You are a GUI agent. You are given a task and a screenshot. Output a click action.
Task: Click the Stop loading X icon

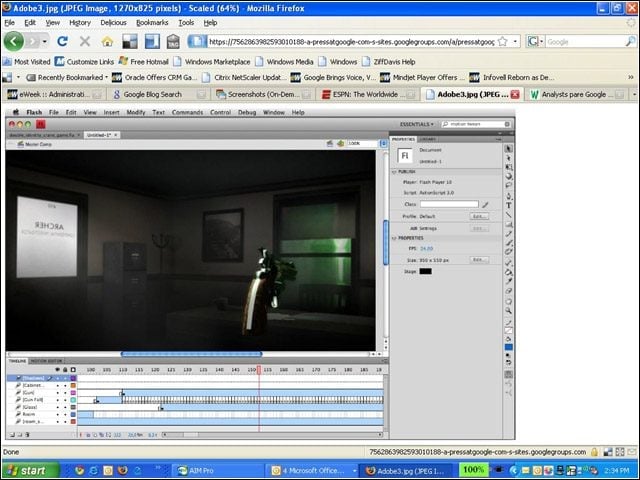(85, 41)
